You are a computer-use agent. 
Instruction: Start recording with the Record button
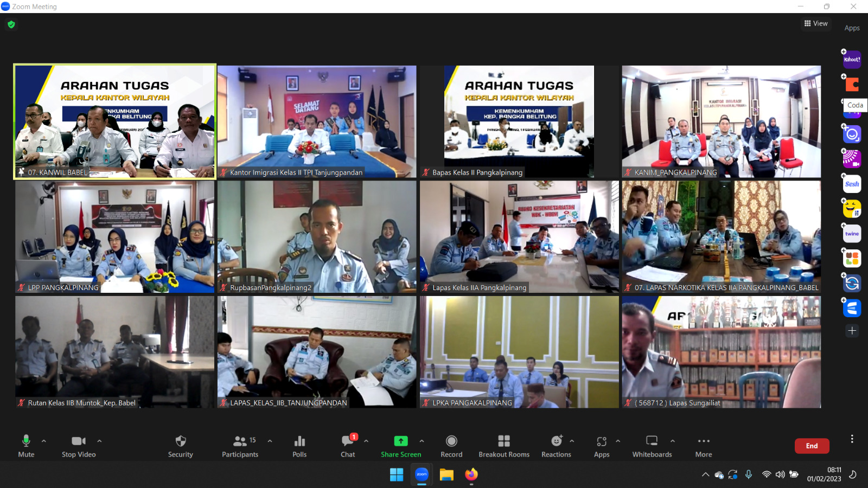click(451, 446)
